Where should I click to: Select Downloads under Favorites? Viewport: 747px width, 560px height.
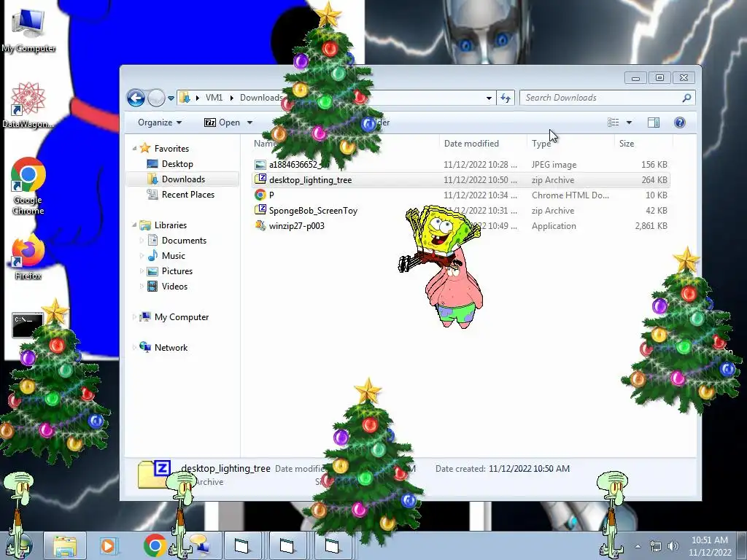pos(183,179)
